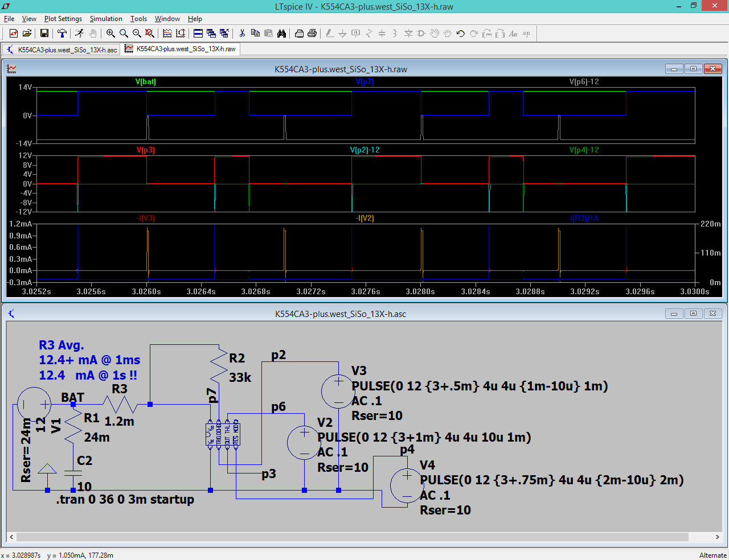Click the V(bat) trace label
Image resolution: width=729 pixels, height=560 pixels.
pos(146,82)
